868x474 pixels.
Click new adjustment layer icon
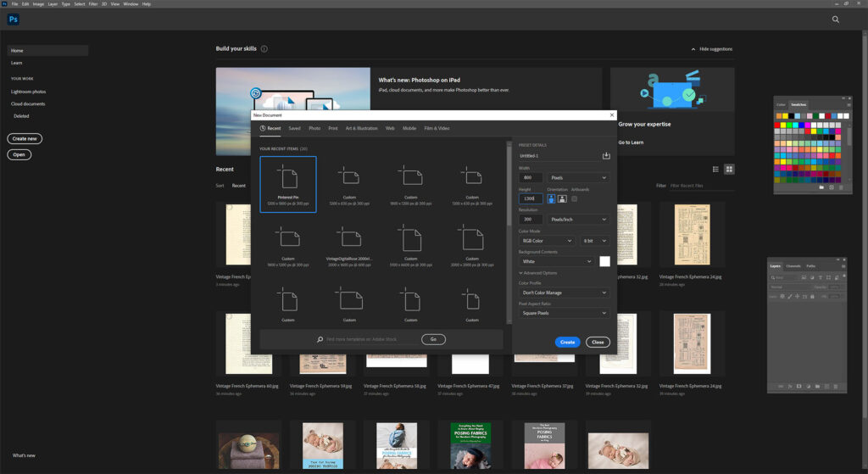808,387
